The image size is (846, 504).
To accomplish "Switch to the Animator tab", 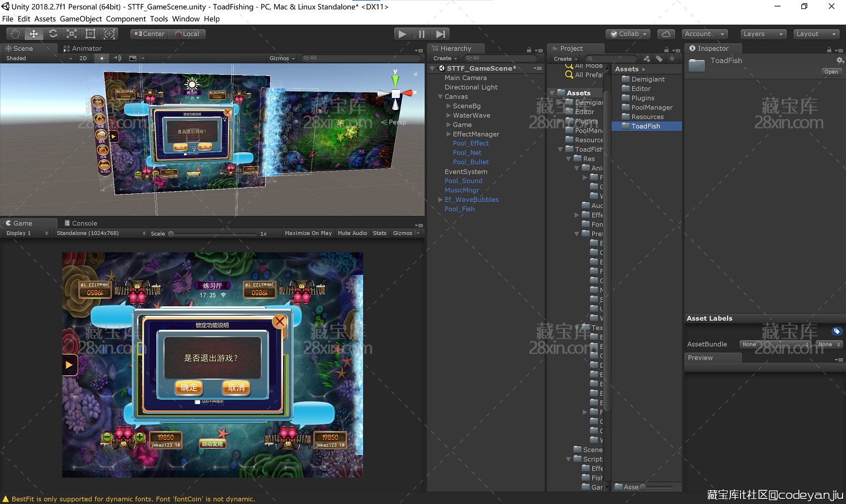I will point(82,48).
